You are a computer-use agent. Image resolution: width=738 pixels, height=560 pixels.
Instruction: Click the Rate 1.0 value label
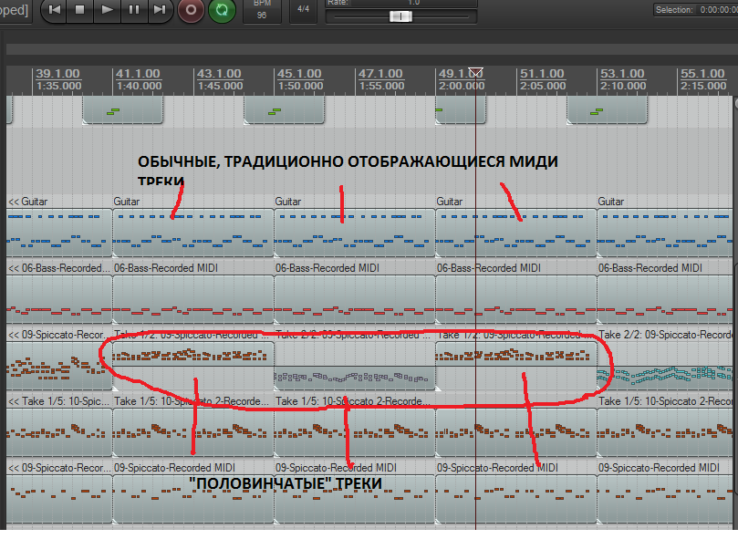coord(413,3)
